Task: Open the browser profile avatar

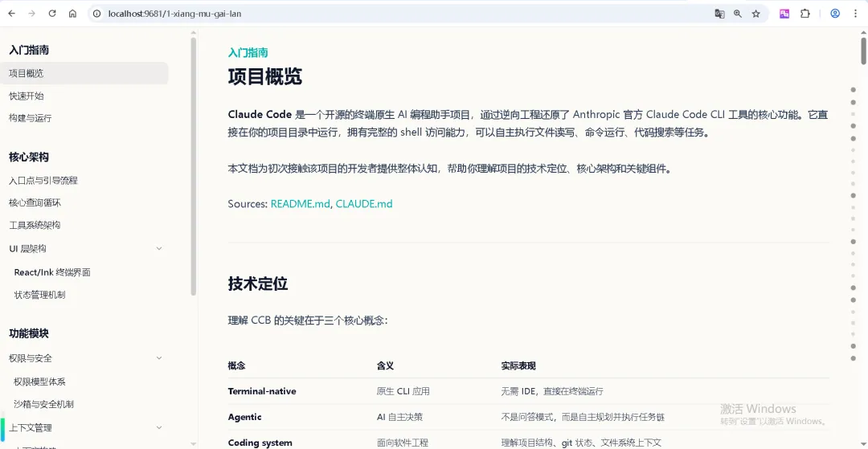Action: pyautogui.click(x=835, y=14)
